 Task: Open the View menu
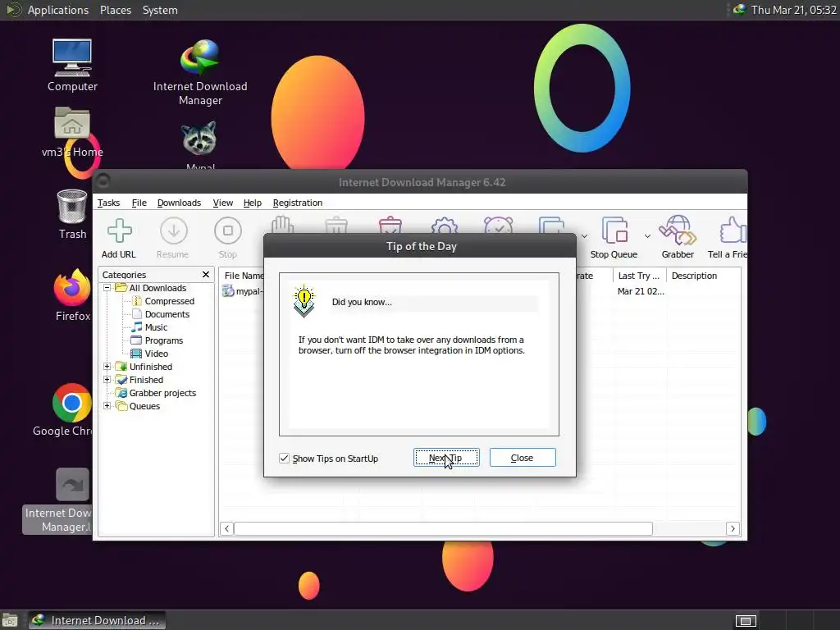(223, 203)
